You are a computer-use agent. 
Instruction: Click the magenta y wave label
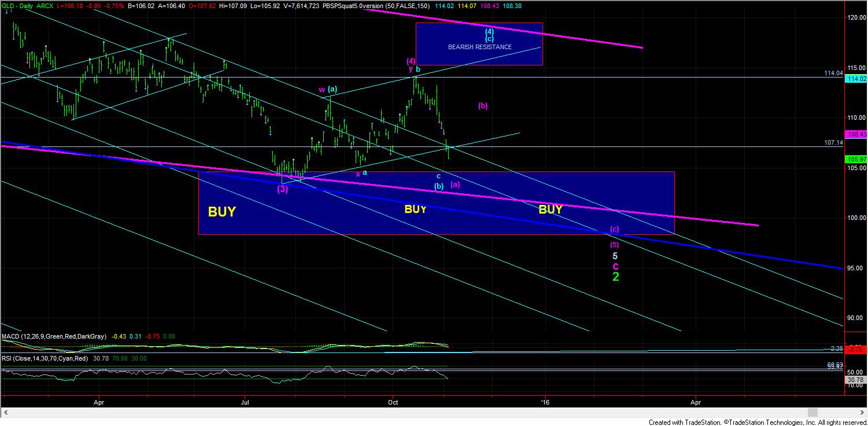click(x=411, y=69)
